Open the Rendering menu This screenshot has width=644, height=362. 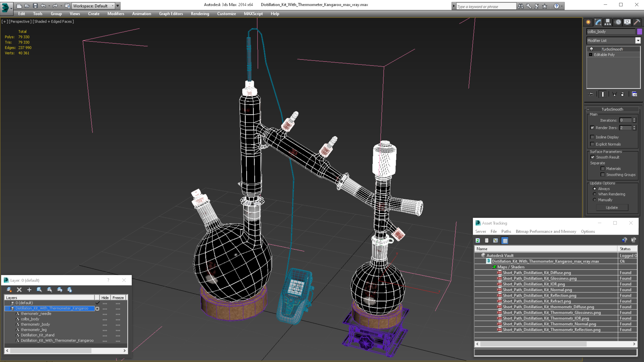tap(200, 14)
